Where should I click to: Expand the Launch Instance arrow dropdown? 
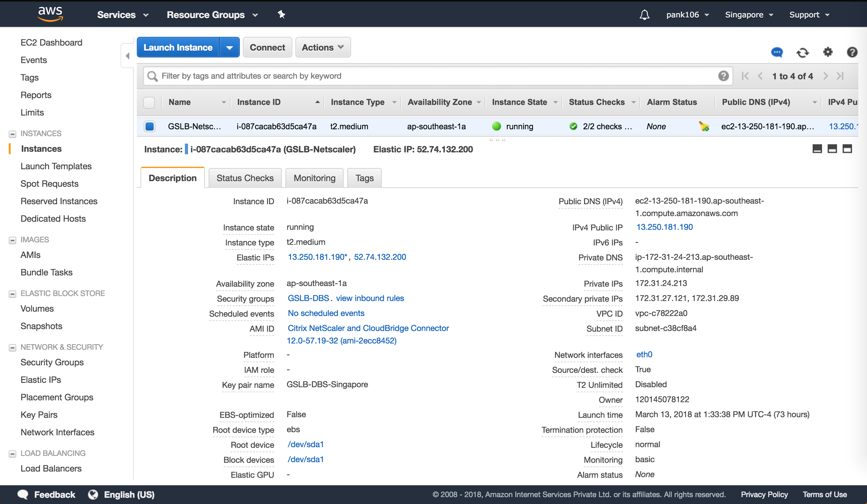(230, 47)
